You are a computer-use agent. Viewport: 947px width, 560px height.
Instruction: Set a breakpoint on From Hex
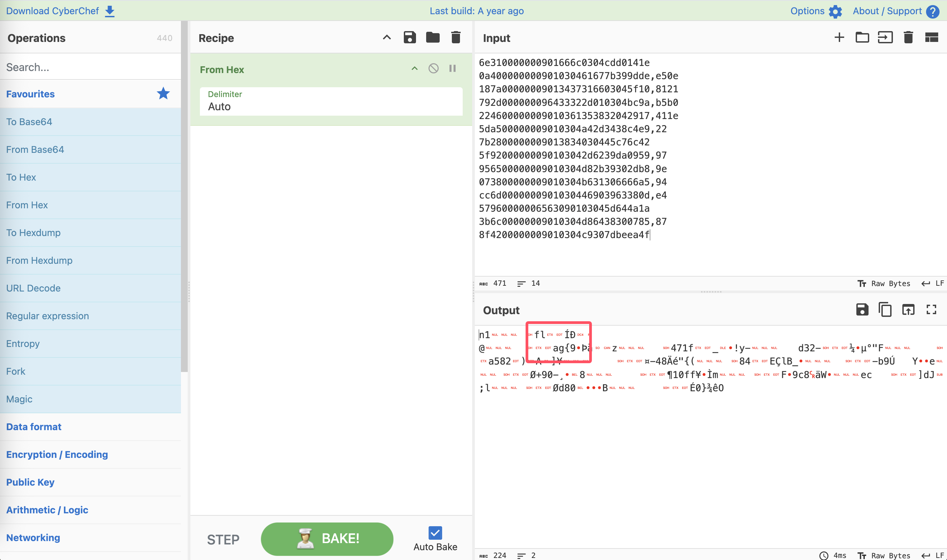coord(453,68)
